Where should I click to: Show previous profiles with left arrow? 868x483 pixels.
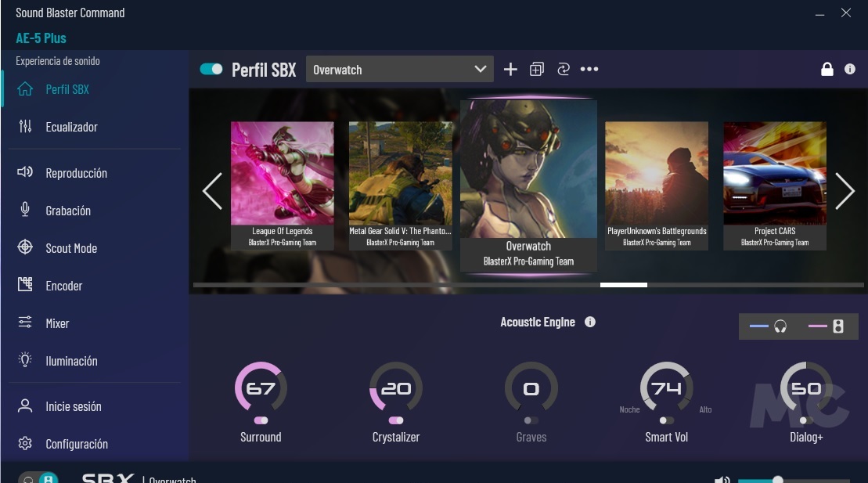[212, 191]
